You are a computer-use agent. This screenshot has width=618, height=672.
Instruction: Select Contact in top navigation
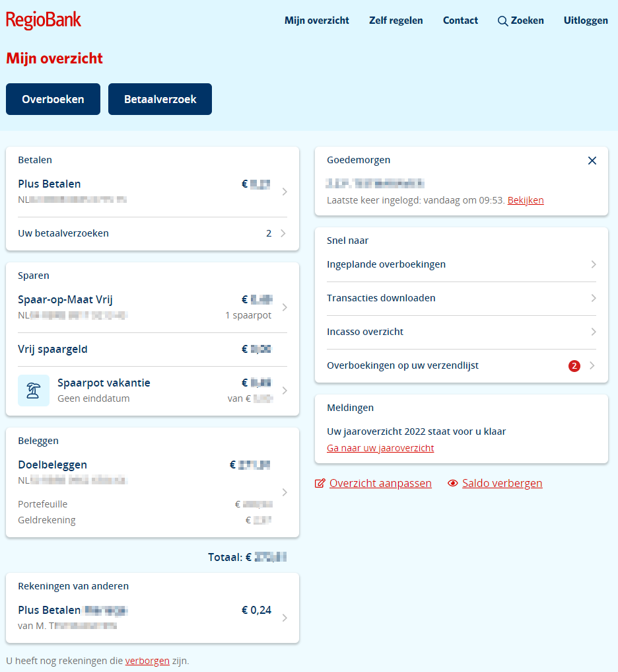pyautogui.click(x=460, y=20)
